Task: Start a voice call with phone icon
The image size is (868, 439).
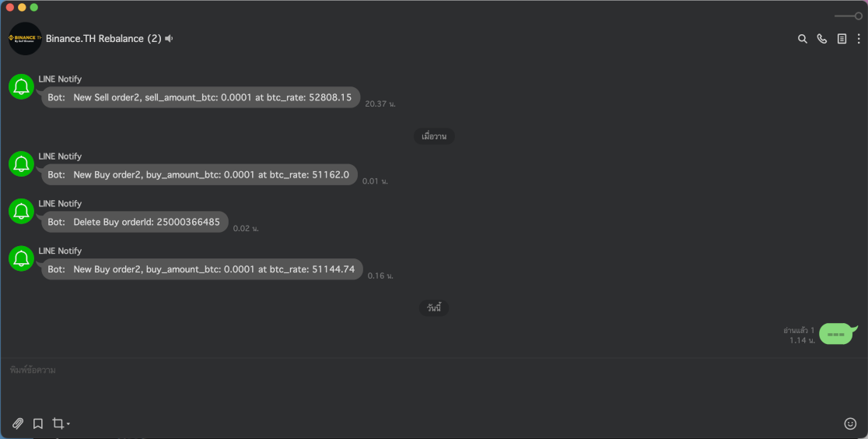Action: 822,39
